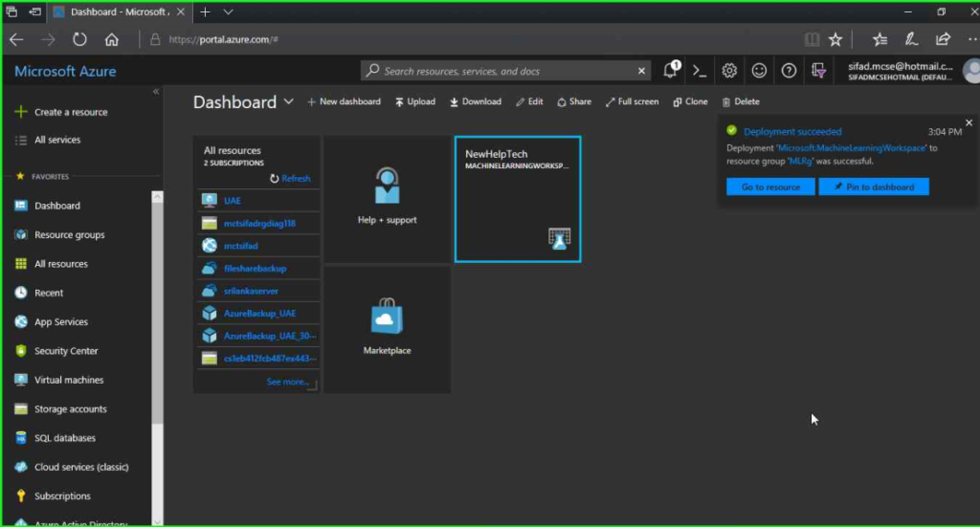The image size is (980, 527).
Task: Click Create a resource
Action: tap(61, 112)
